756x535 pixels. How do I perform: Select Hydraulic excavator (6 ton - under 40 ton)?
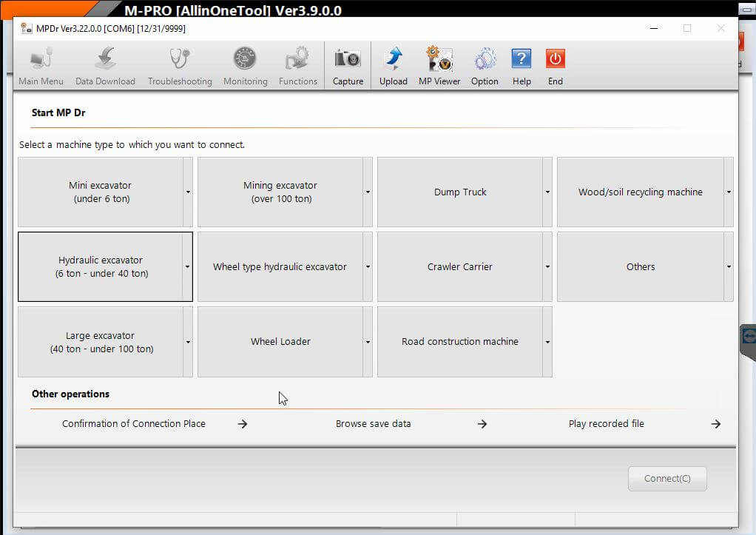tap(101, 266)
